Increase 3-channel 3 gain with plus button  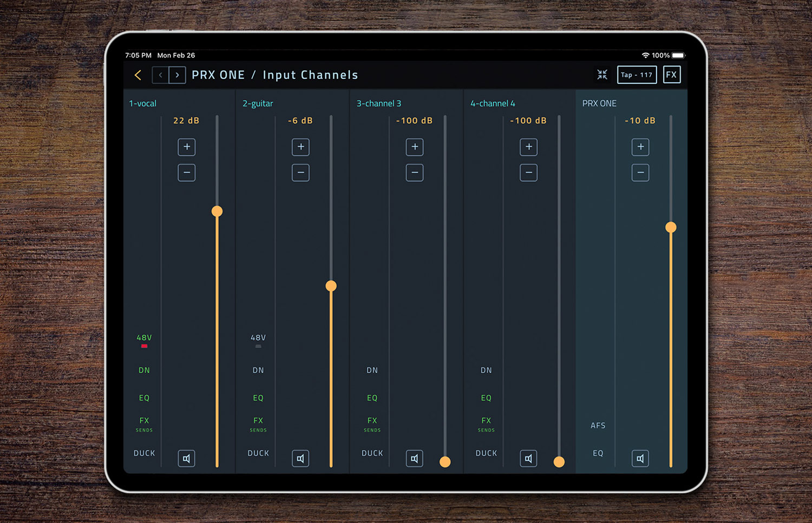coord(415,147)
